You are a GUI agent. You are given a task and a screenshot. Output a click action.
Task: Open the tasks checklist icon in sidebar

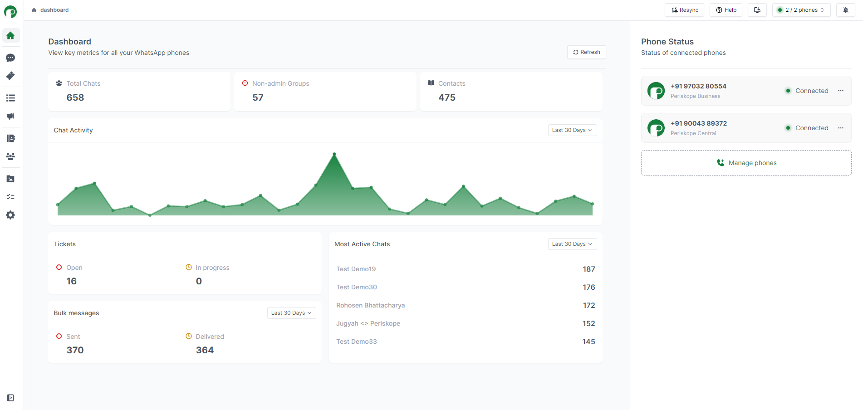10,196
